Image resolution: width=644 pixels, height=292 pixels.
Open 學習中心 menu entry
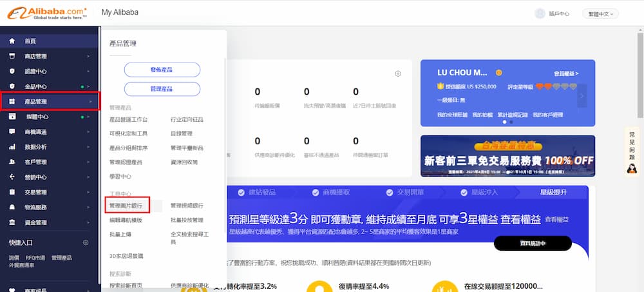coord(120,177)
